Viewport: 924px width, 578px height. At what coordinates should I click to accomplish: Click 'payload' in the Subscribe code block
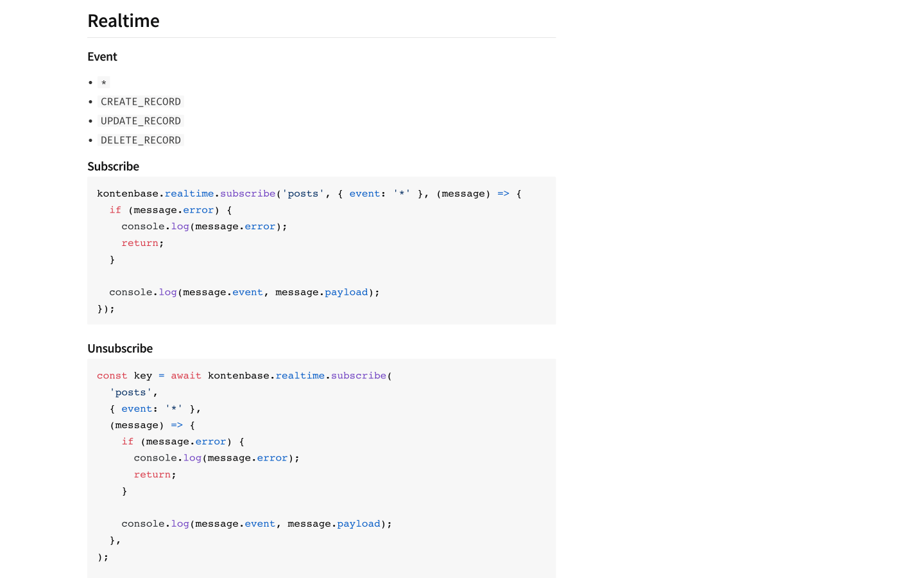pos(346,292)
